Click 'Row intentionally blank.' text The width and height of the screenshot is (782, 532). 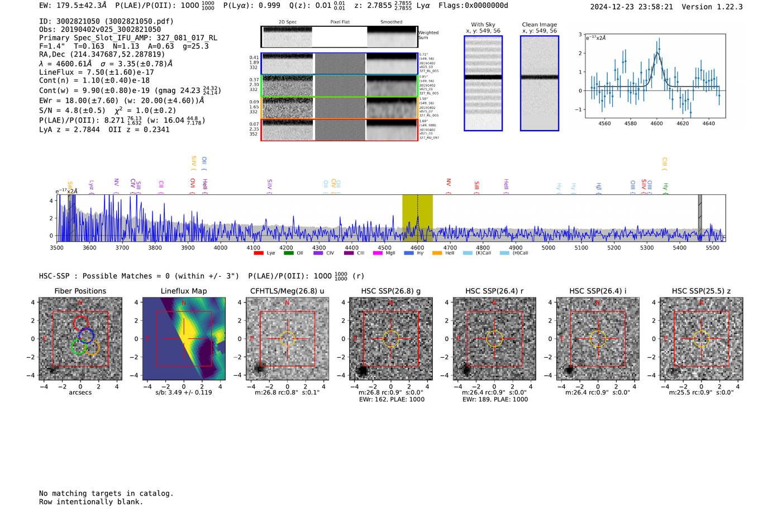pos(91,502)
